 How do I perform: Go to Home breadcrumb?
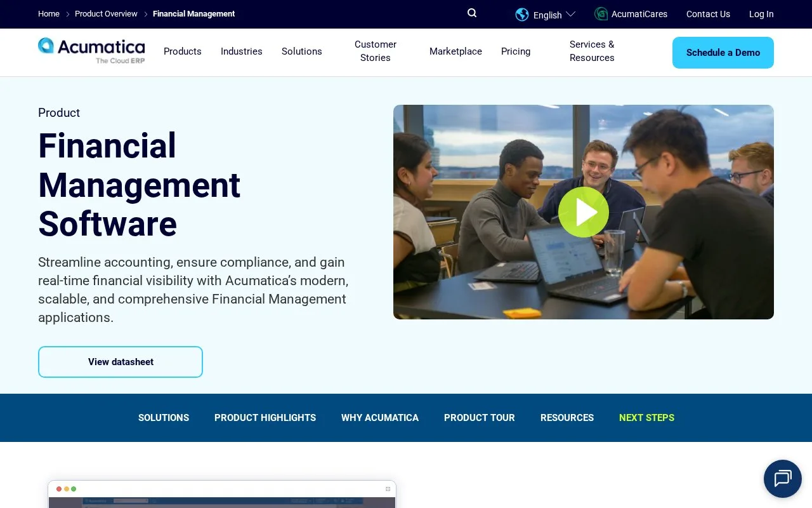click(x=49, y=14)
